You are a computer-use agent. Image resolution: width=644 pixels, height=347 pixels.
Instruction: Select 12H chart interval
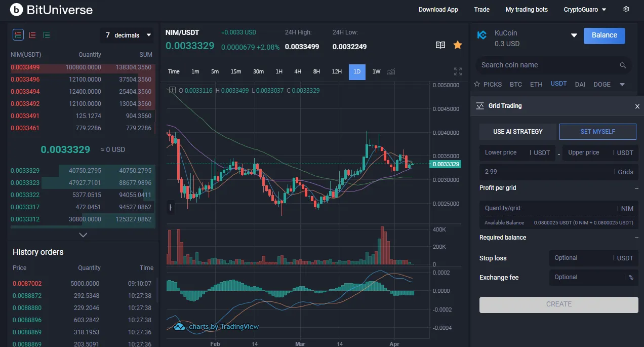coord(337,71)
